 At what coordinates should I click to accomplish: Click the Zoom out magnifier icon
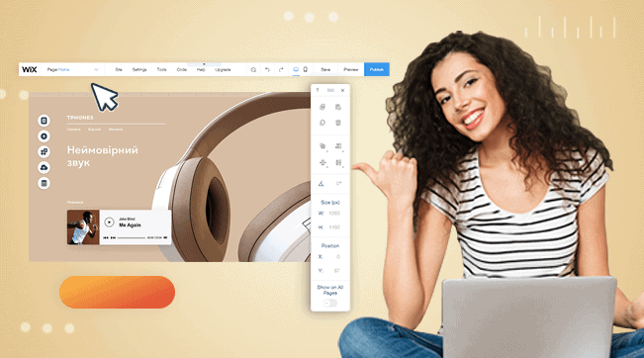pyautogui.click(x=253, y=70)
